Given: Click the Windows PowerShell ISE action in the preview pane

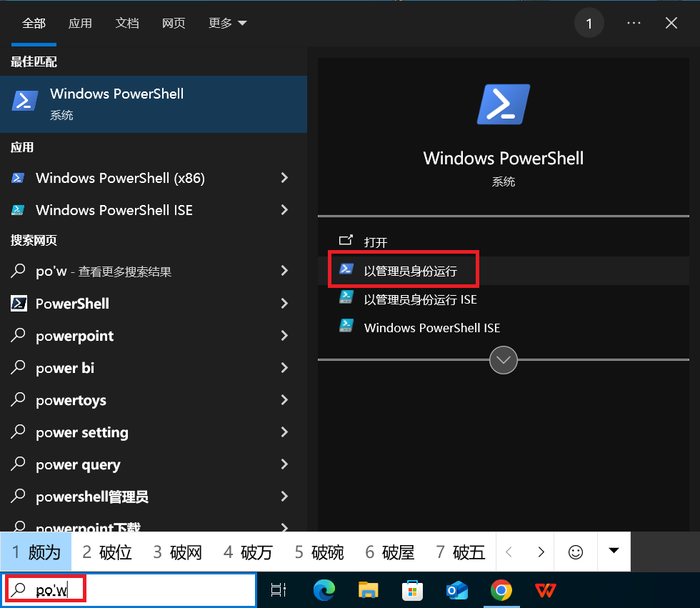Looking at the screenshot, I should coord(504,328).
